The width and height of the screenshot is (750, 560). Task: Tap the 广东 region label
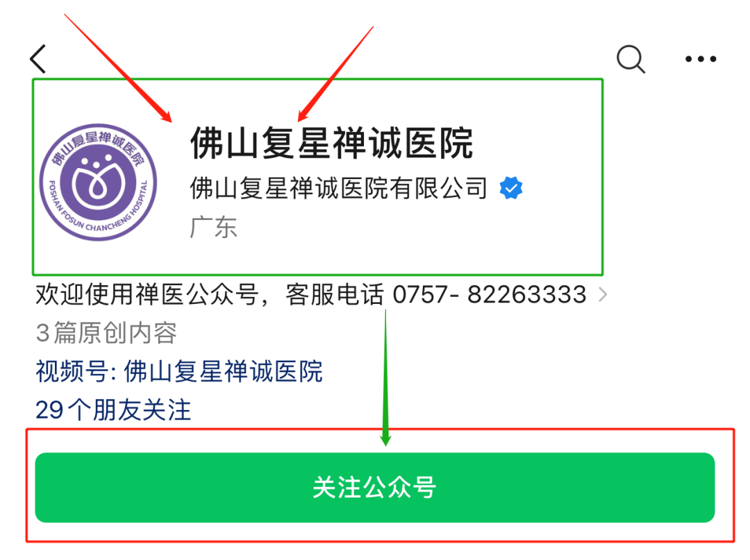click(213, 227)
